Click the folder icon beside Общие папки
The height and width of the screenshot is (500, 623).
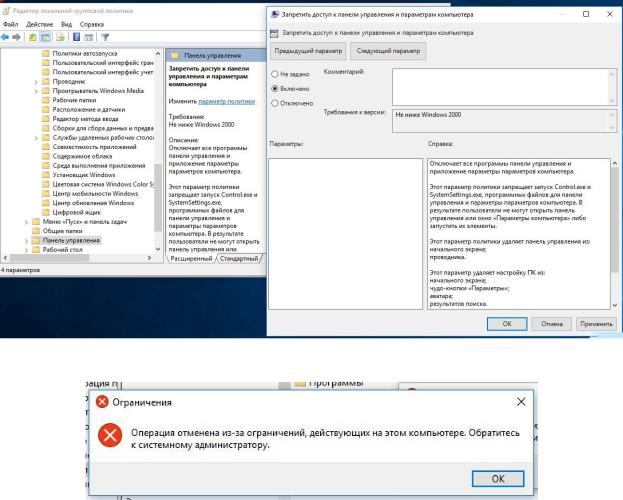tap(36, 231)
